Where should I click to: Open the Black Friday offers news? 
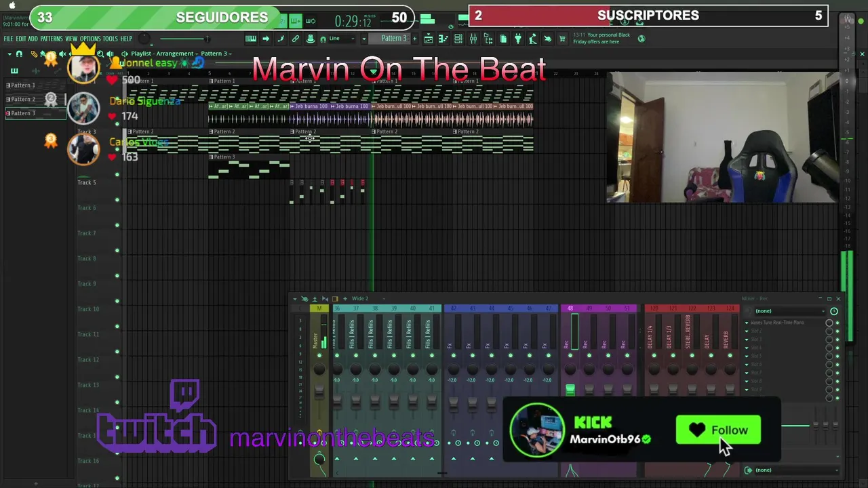click(602, 39)
